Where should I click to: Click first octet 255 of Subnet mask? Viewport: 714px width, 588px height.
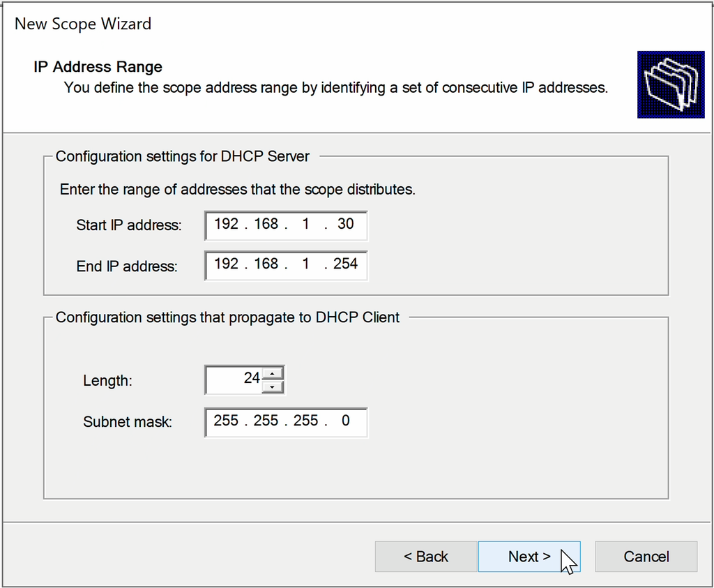226,421
